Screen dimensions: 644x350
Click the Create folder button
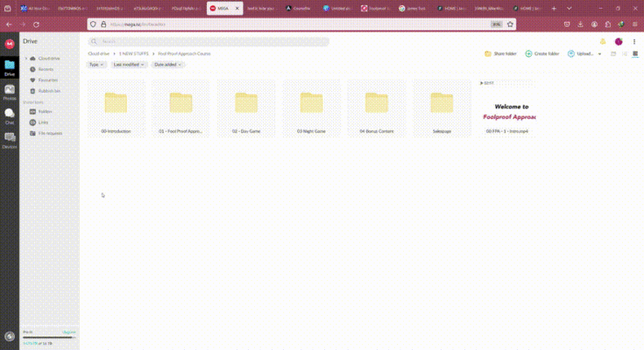coord(542,54)
